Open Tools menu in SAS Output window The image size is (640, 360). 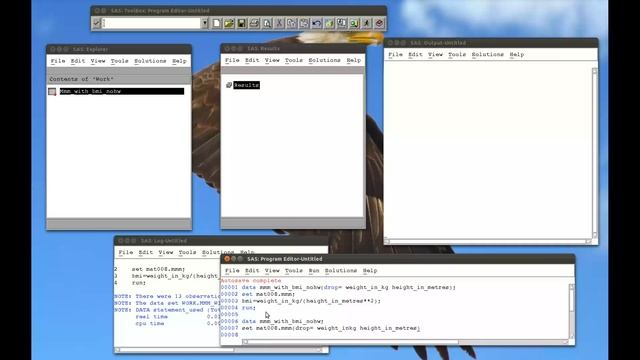(457, 54)
